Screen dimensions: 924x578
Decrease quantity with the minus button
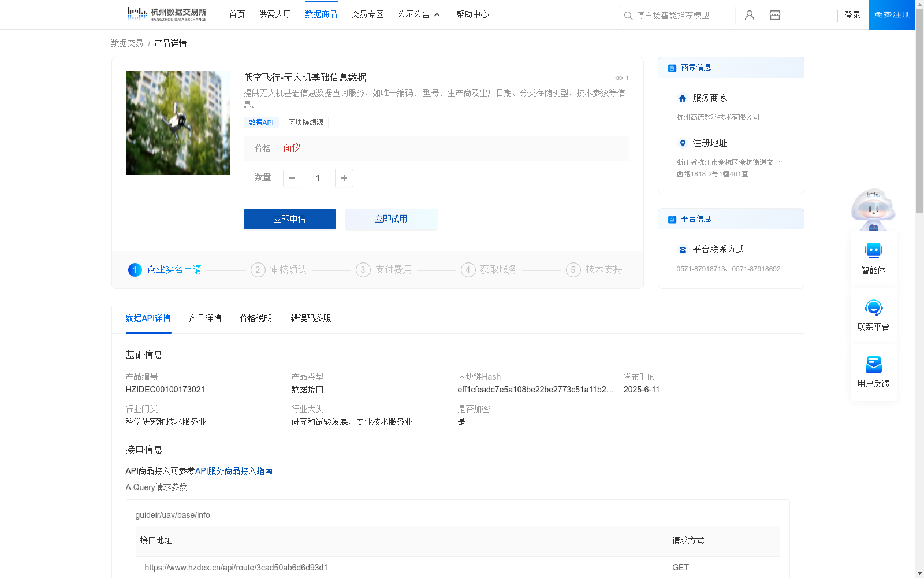[x=292, y=178]
